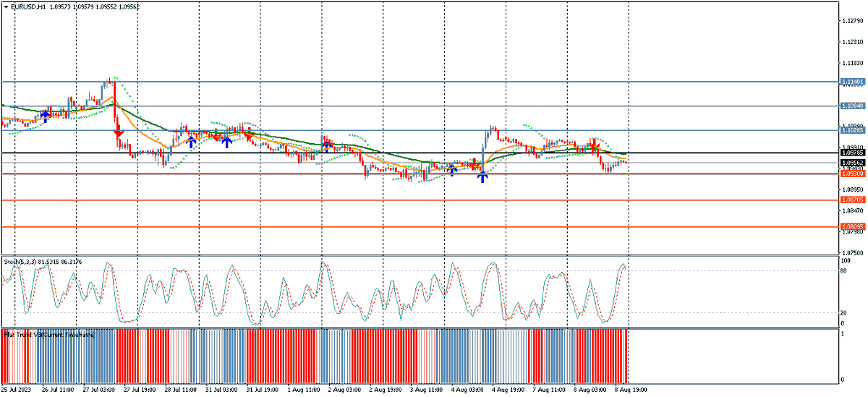Click the 4 Aug 19:00 time label
This screenshot has width=868, height=397.
(x=509, y=390)
